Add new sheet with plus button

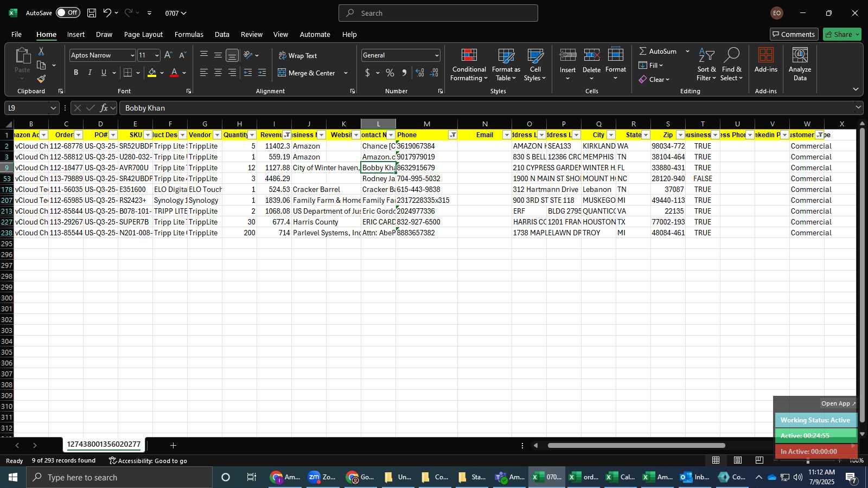click(173, 445)
